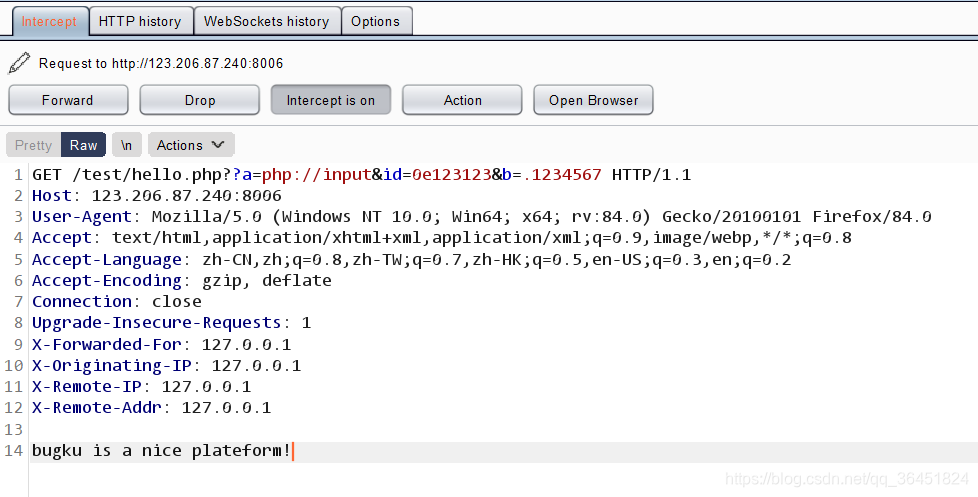This screenshot has width=978, height=497.
Task: Go to the Options tab
Action: click(375, 21)
